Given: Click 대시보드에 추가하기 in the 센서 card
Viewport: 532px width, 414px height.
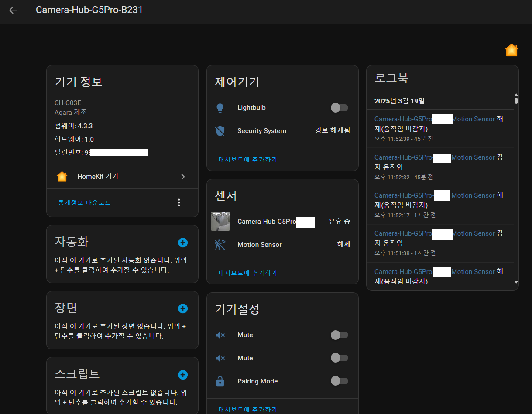Looking at the screenshot, I should coord(248,273).
